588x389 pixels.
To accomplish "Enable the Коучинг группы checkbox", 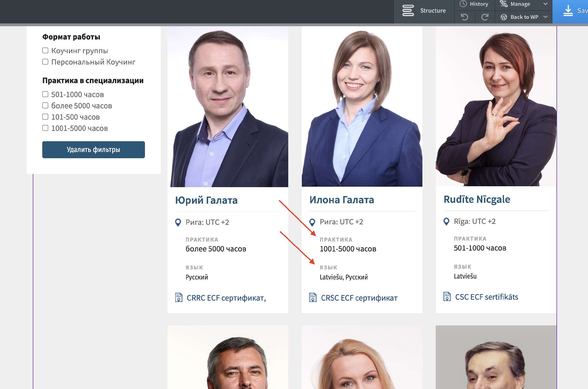I will coord(45,50).
